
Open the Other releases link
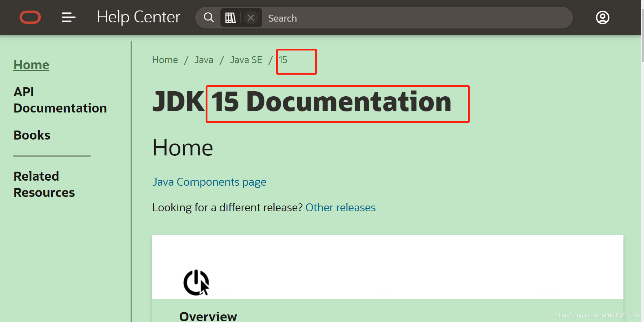[x=341, y=208]
